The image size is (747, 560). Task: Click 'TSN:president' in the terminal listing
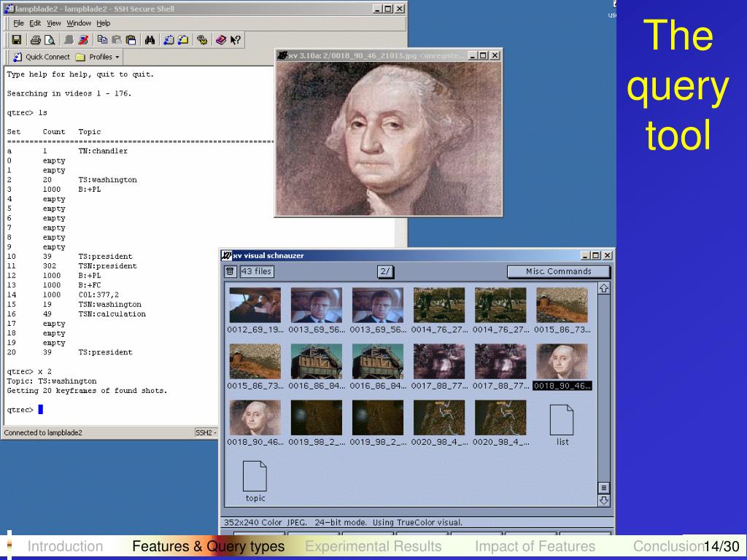point(108,266)
